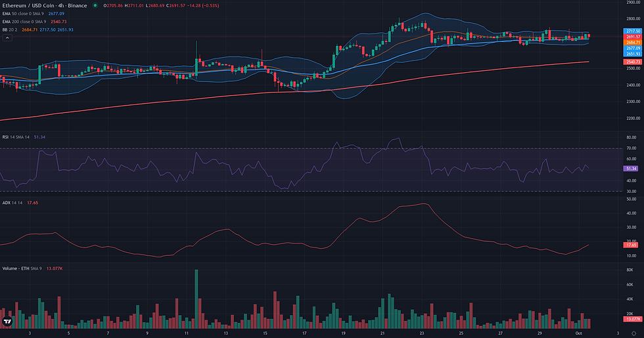Select the EMA 200 close indicator legend
This screenshot has width=644, height=338.
tap(24, 22)
